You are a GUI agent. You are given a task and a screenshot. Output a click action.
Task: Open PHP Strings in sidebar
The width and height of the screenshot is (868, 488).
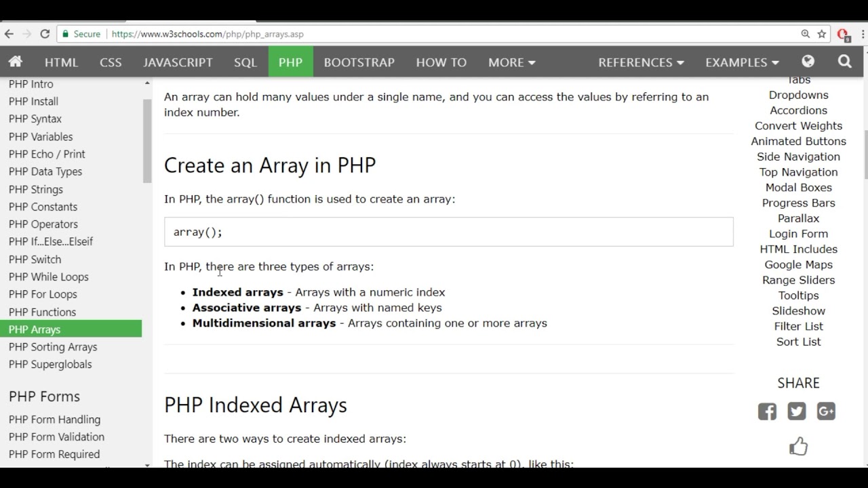tap(36, 189)
